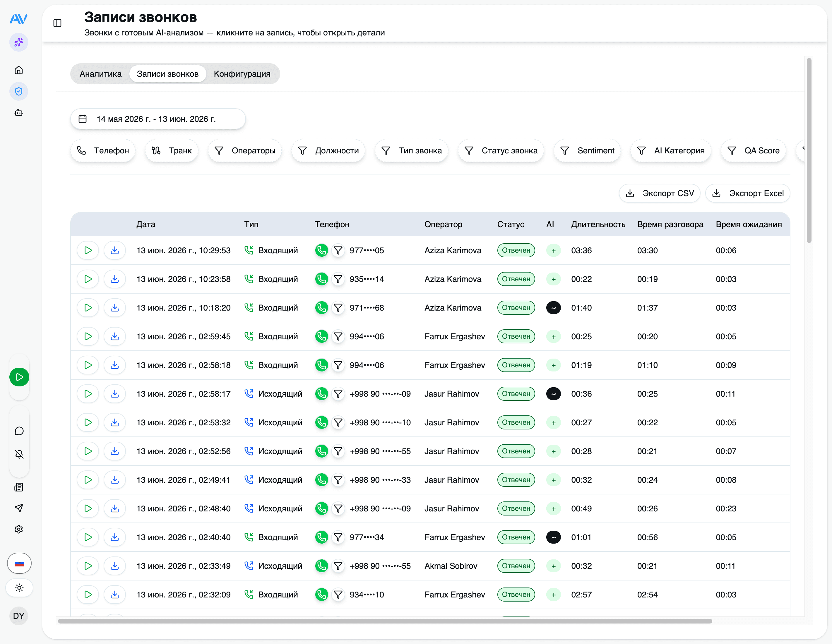Image resolution: width=832 pixels, height=644 pixels.
Task: Click Экспорт CSV button
Action: pyautogui.click(x=660, y=193)
